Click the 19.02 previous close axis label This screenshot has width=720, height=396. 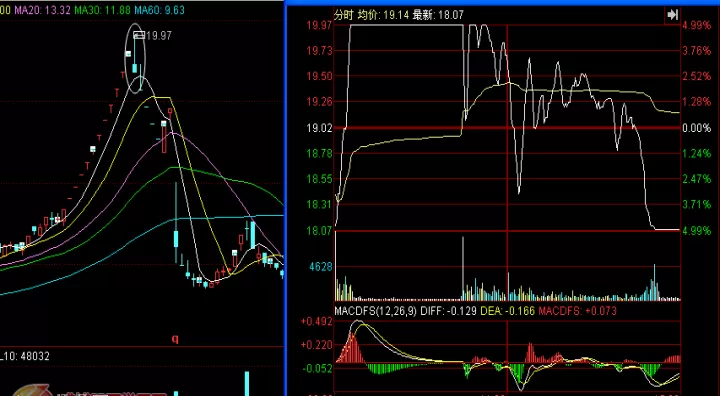click(x=319, y=128)
